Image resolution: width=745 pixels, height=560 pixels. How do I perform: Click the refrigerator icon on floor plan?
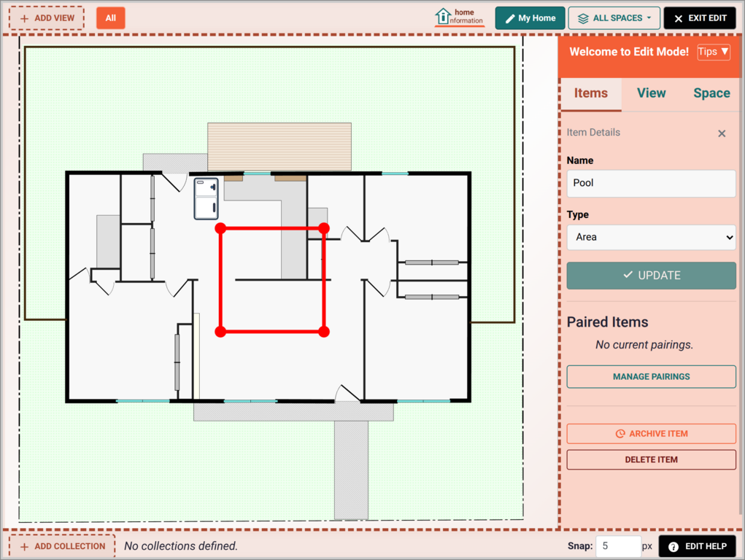(x=206, y=198)
